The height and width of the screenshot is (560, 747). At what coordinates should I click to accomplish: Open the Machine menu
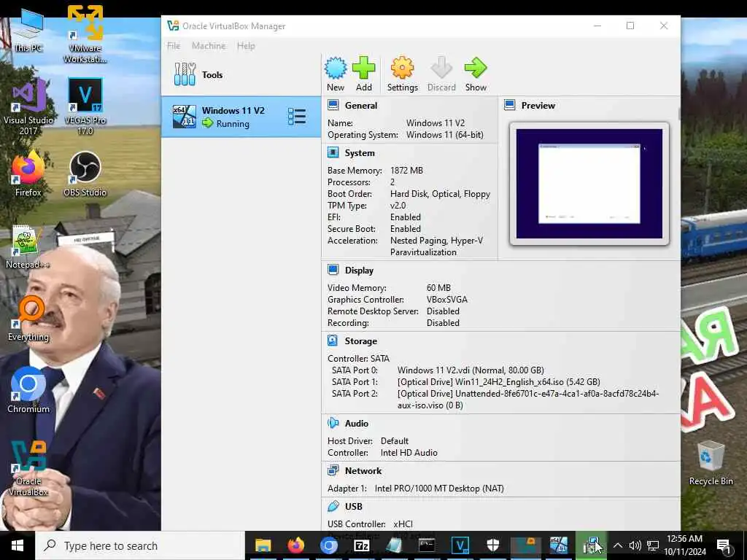[x=209, y=46]
